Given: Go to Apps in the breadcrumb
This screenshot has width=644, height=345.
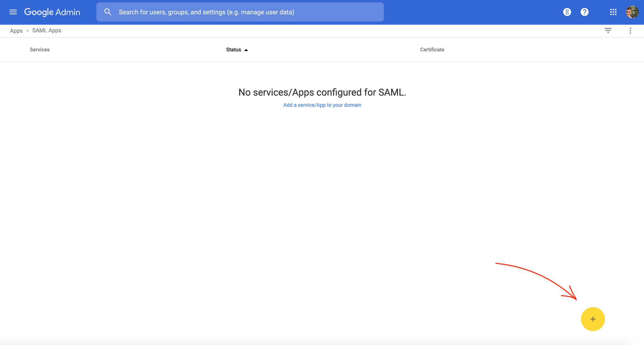Looking at the screenshot, I should point(16,31).
